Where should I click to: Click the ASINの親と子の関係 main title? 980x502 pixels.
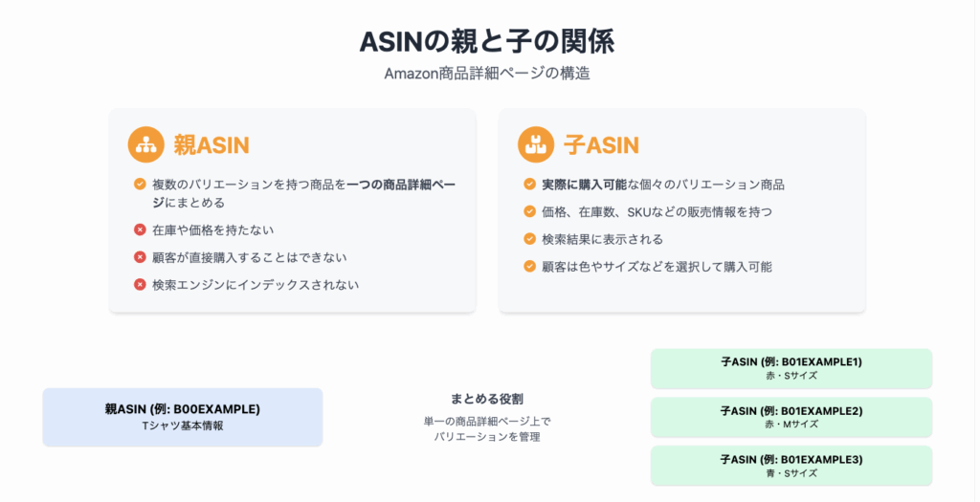(487, 42)
